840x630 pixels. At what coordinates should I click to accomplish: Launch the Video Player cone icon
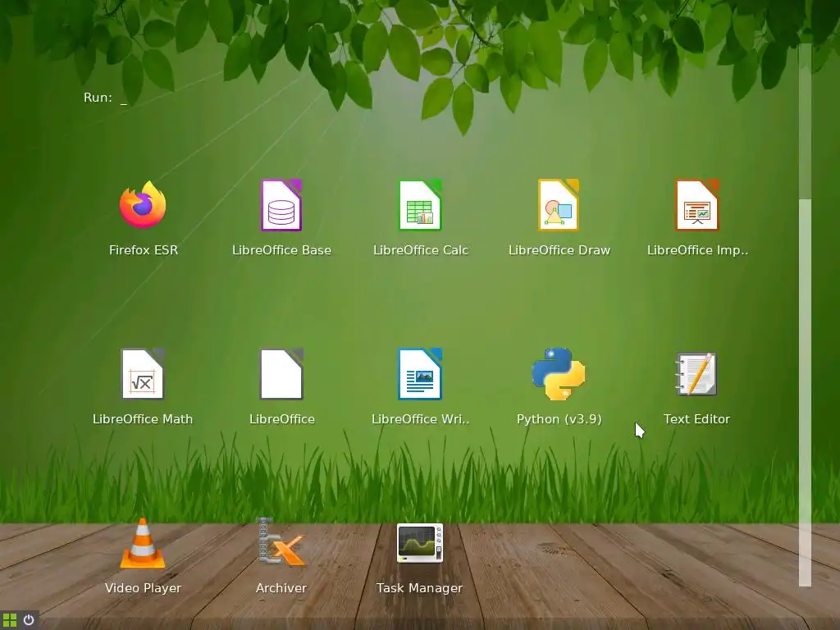pos(143,543)
